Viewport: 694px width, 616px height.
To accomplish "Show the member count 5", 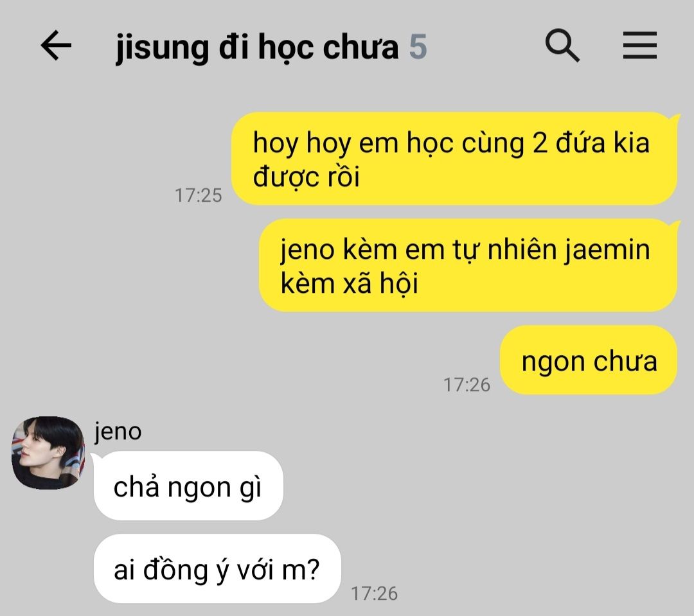I will click(418, 47).
